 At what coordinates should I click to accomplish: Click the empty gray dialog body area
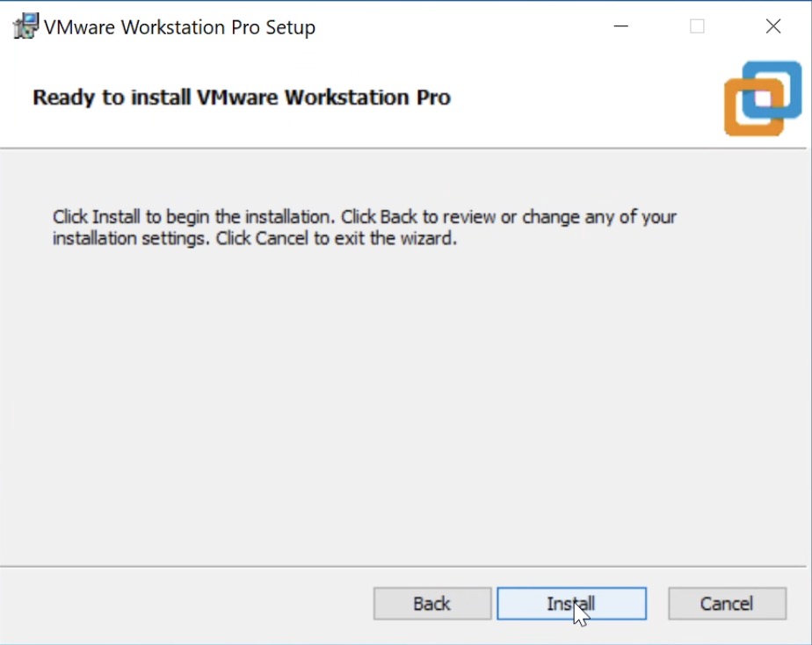click(404, 395)
